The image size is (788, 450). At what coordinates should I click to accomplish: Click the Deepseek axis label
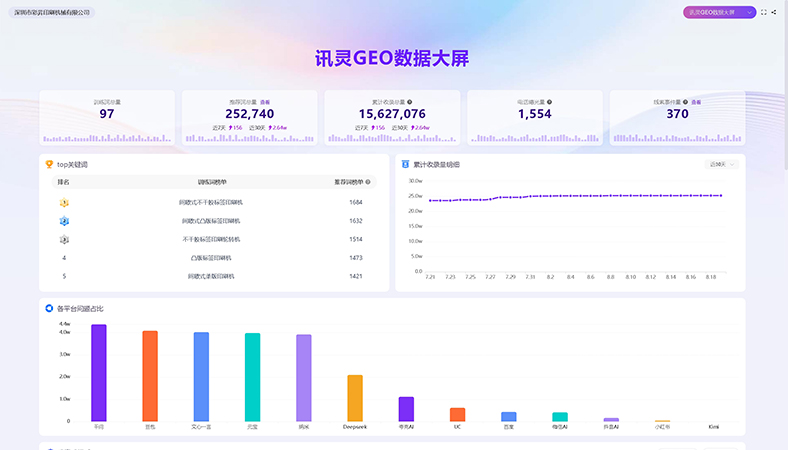355,427
